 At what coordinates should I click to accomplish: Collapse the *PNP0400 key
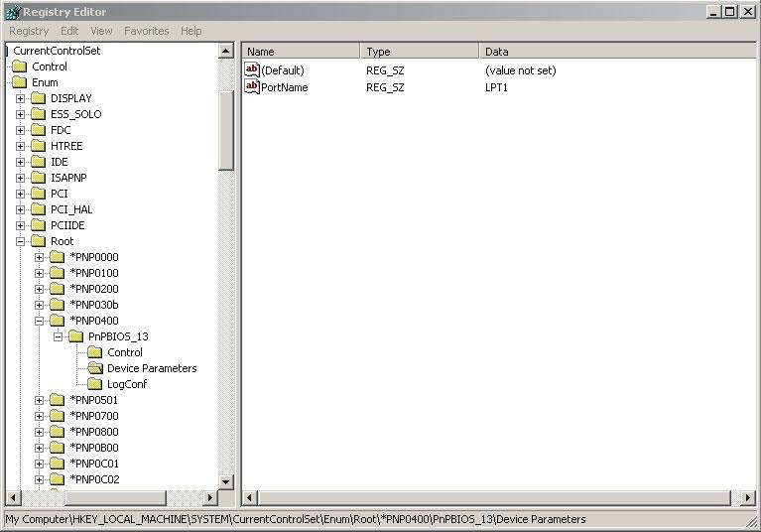pos(40,321)
